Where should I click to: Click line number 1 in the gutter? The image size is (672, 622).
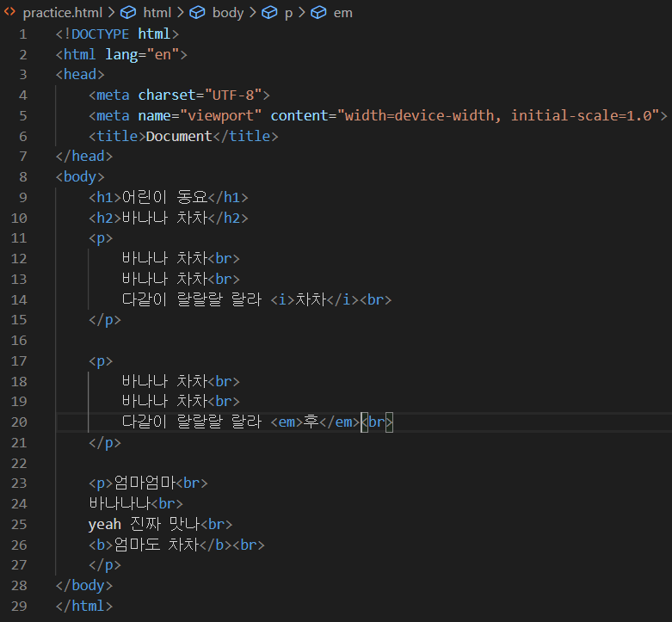[23, 34]
